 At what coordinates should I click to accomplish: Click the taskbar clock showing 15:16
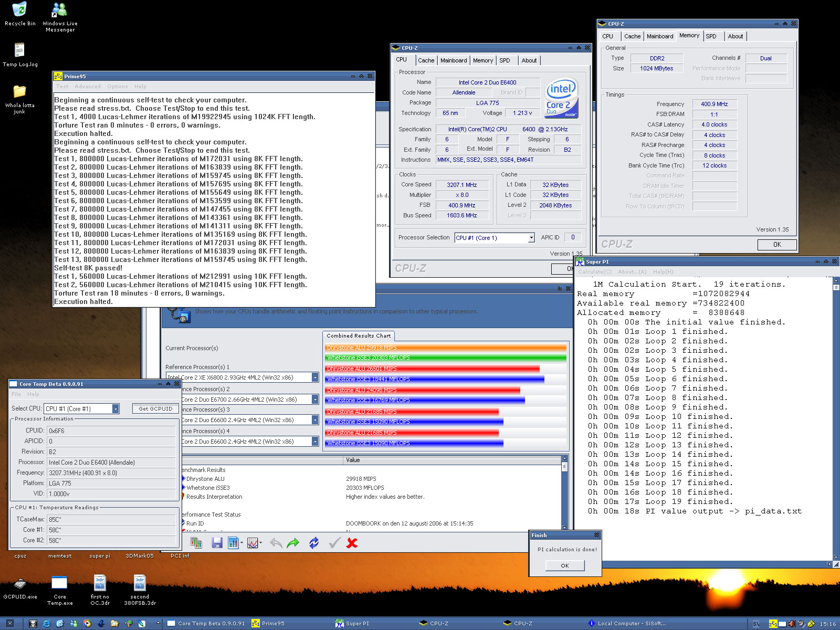pos(828,624)
